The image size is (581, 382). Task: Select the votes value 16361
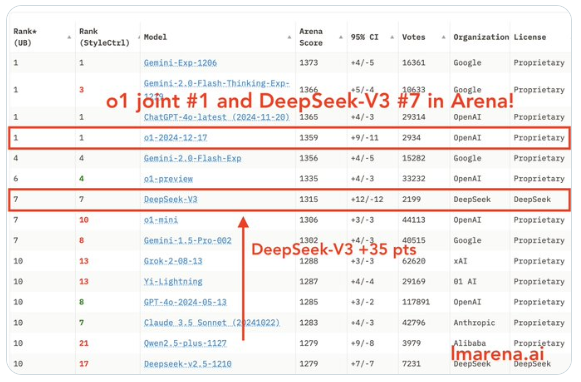coord(414,63)
